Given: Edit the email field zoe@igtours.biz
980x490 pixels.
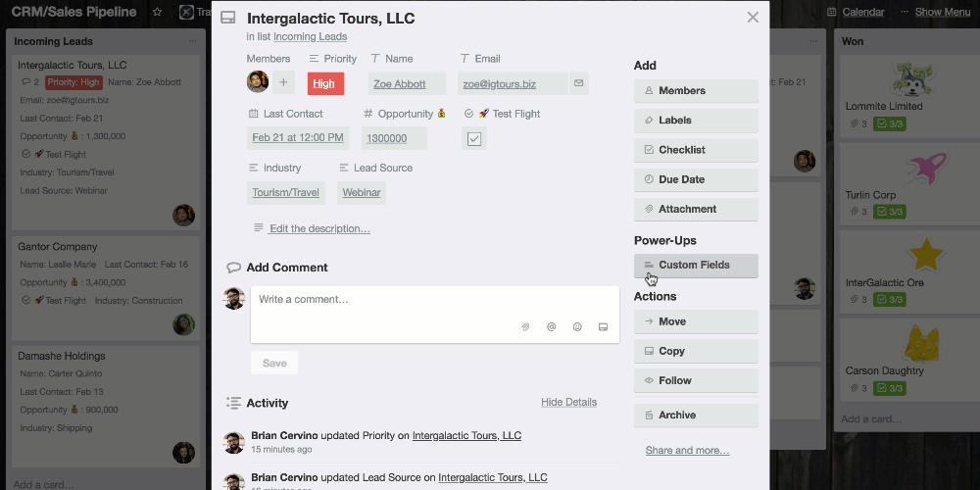Looking at the screenshot, I should pos(513,83).
